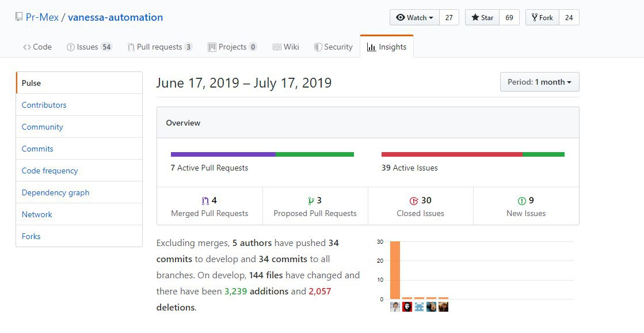The width and height of the screenshot is (644, 333).
Task: Click the red closed issues bar
Action: coord(452,154)
